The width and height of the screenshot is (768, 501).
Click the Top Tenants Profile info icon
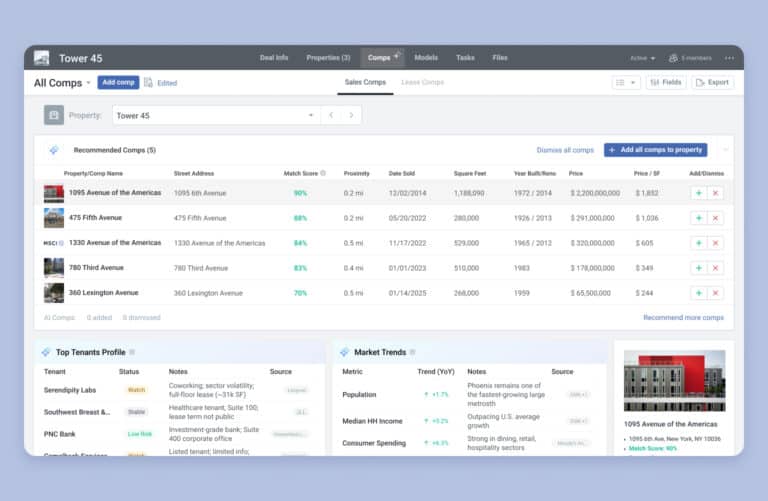click(x=132, y=352)
